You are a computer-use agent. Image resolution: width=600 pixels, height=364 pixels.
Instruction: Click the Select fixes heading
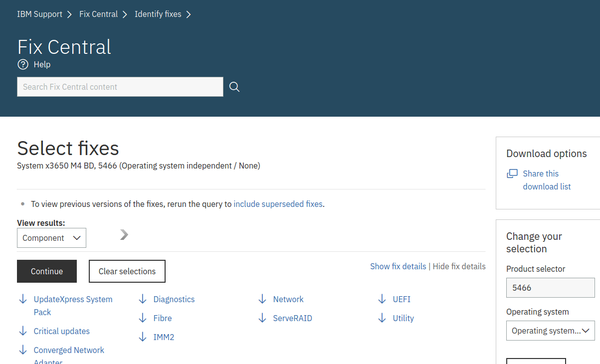[68, 148]
